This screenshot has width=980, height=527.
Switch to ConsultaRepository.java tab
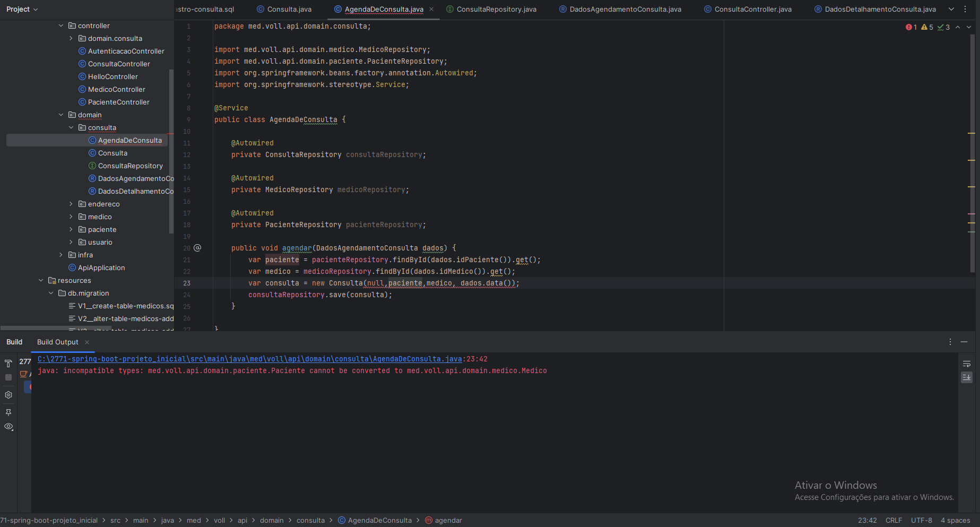pos(491,9)
